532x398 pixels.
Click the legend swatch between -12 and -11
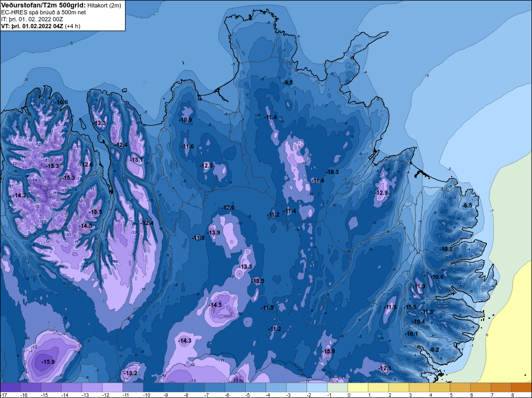coord(113,387)
